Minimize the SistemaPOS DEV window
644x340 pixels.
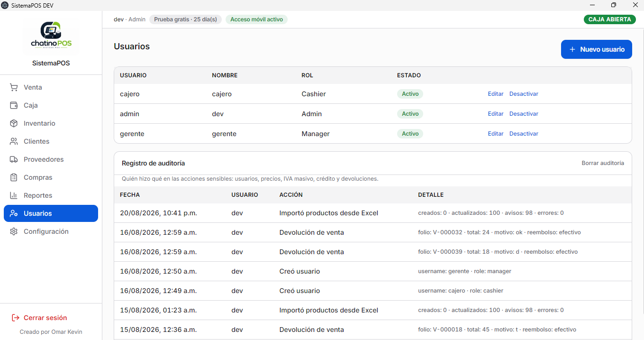592,5
